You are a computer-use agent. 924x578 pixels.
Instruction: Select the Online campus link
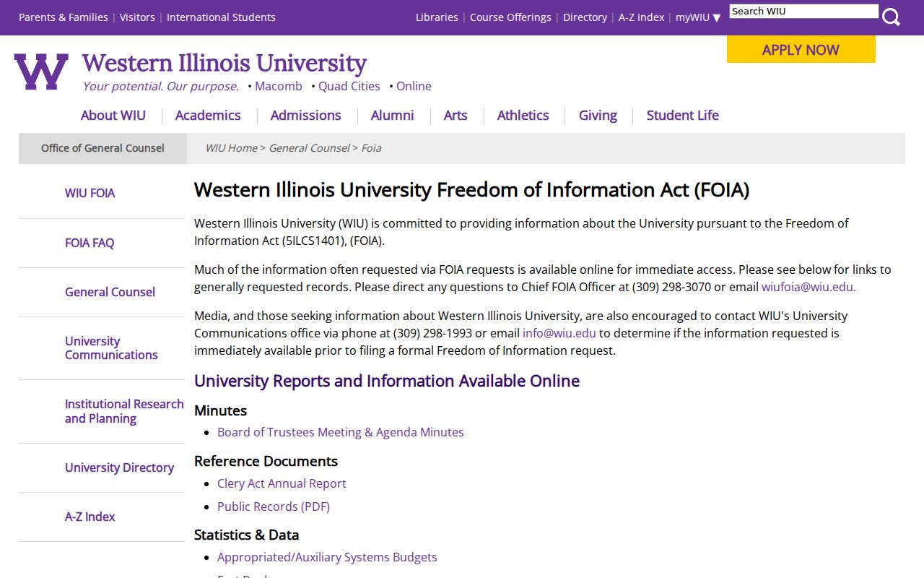414,86
